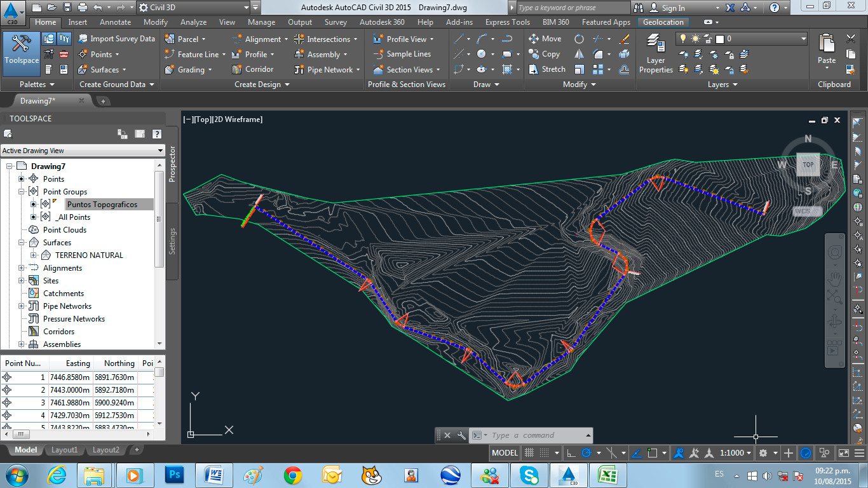Select TERRENO NATURAL surface in tree
Viewport: 868px width, 488px height.
(x=89, y=255)
